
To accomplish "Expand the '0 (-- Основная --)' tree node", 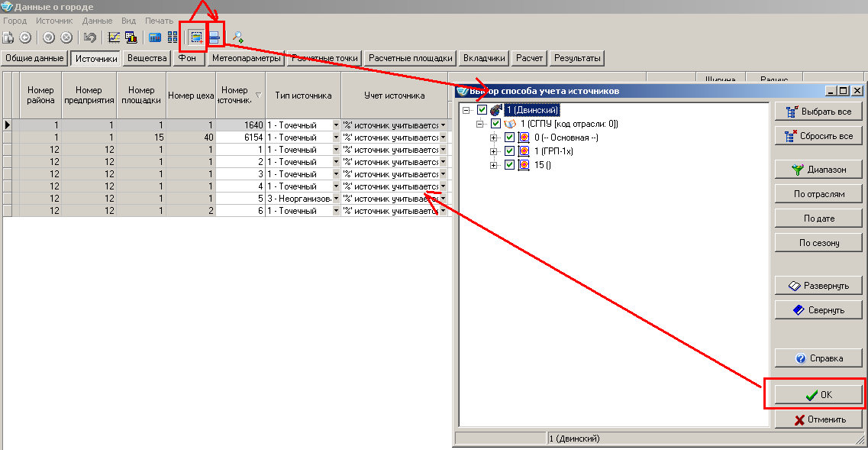I will [x=493, y=138].
